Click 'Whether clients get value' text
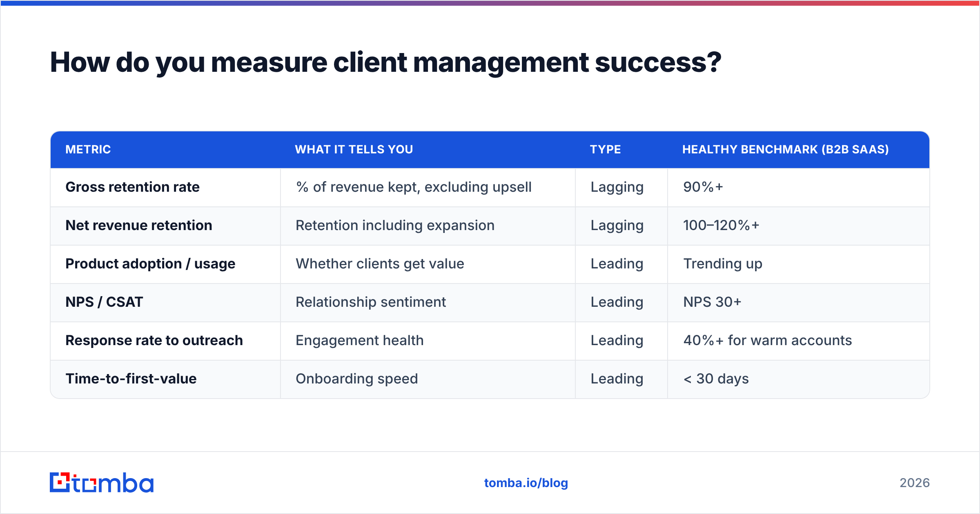Screen dimensions: 980x514 tap(380, 264)
